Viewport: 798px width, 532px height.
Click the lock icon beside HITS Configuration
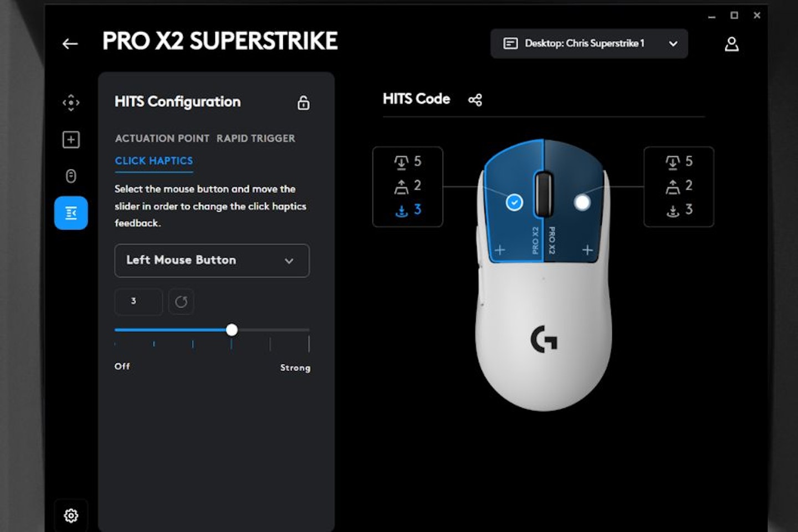coord(303,103)
